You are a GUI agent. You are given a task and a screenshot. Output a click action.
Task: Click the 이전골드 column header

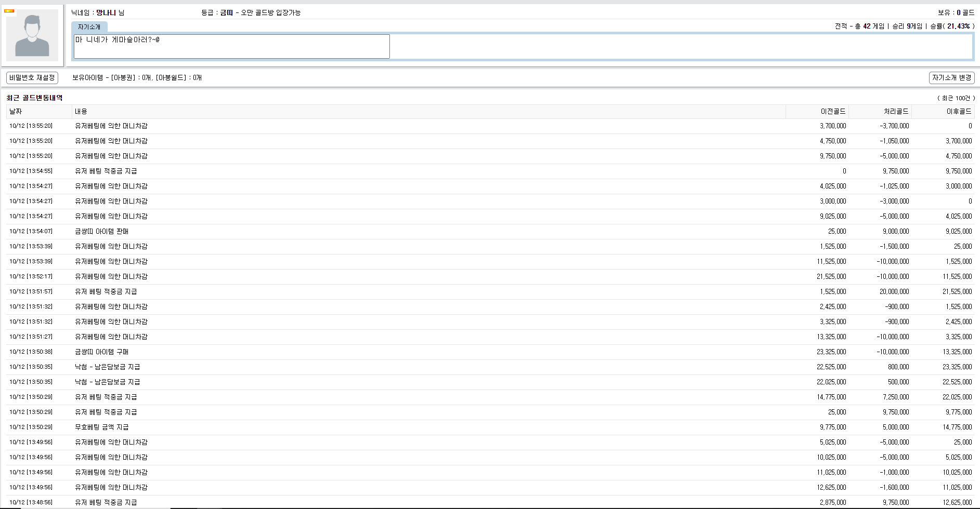pyautogui.click(x=832, y=112)
